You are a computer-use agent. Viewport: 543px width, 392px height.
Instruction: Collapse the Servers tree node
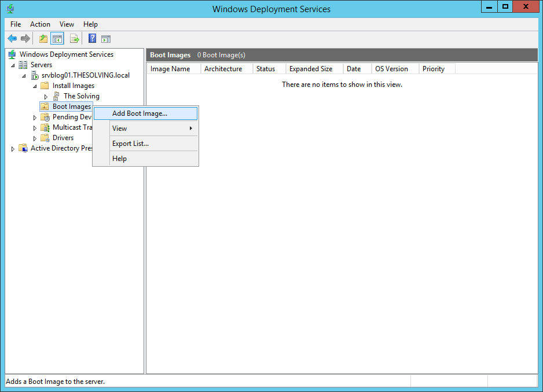point(13,65)
